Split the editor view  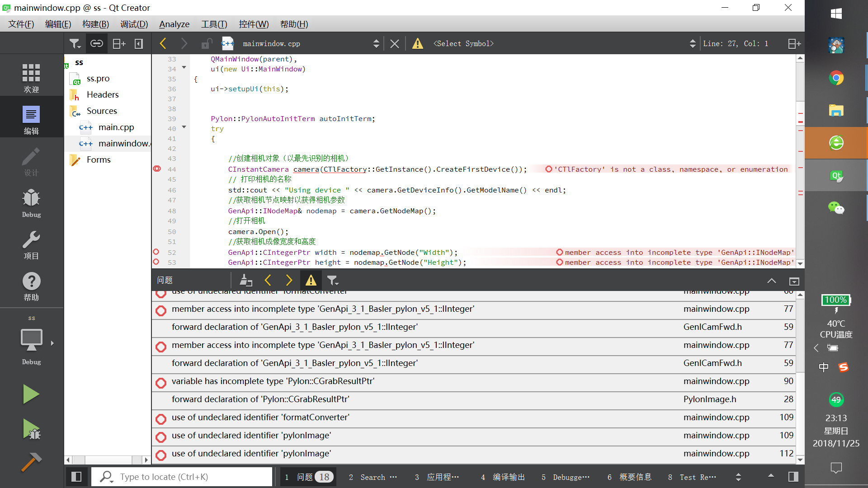click(794, 43)
